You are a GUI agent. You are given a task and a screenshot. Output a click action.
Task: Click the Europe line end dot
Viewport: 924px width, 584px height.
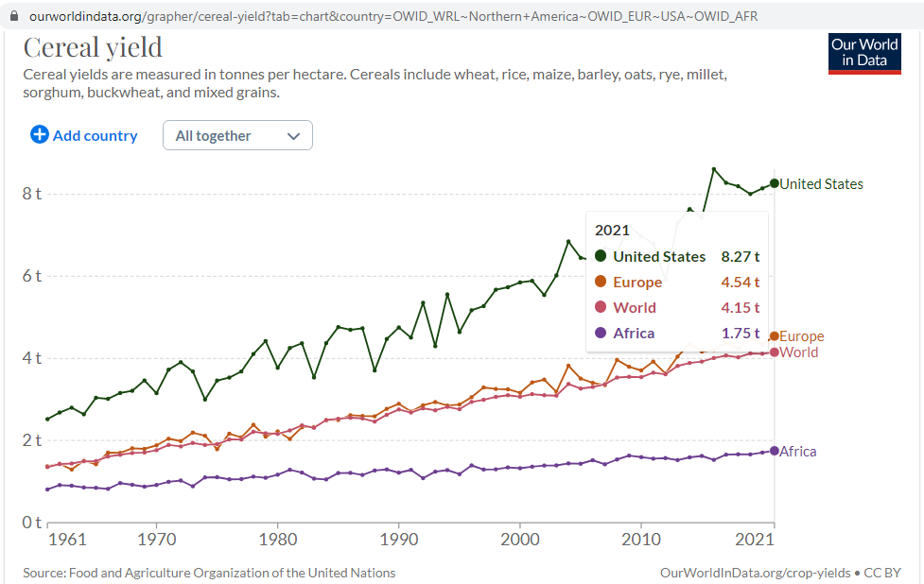coord(775,336)
